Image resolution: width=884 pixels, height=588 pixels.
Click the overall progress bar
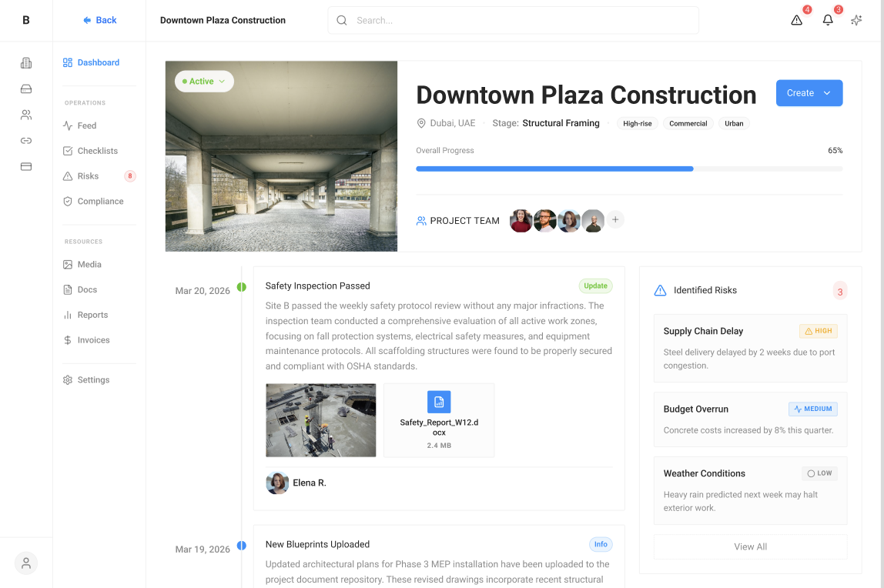point(629,169)
